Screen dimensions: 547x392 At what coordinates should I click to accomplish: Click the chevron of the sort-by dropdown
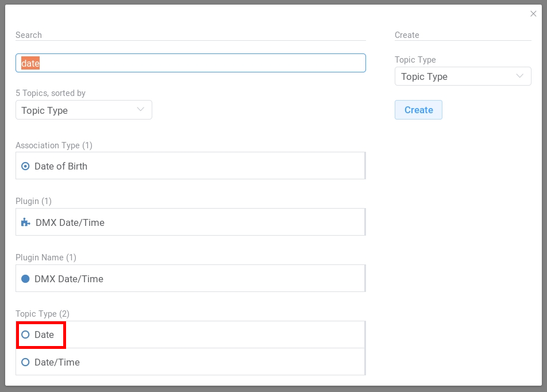click(x=141, y=110)
